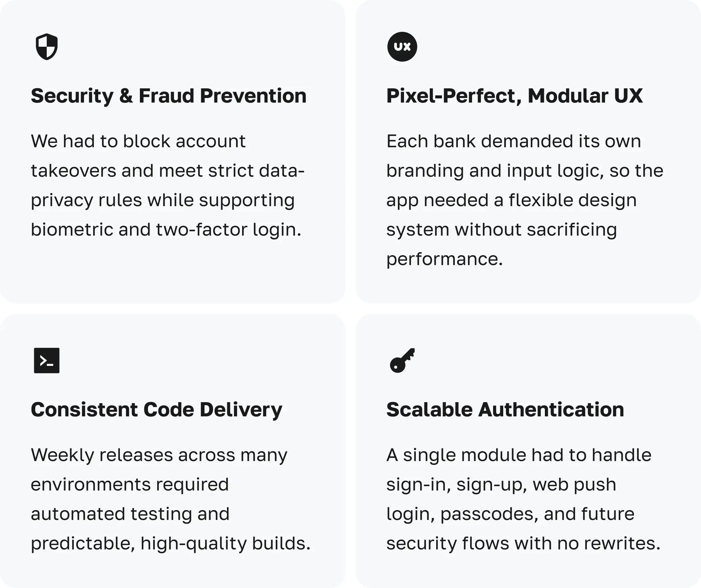Image resolution: width=701 pixels, height=588 pixels.
Task: Click the Scalable Authentication heading
Action: click(505, 410)
